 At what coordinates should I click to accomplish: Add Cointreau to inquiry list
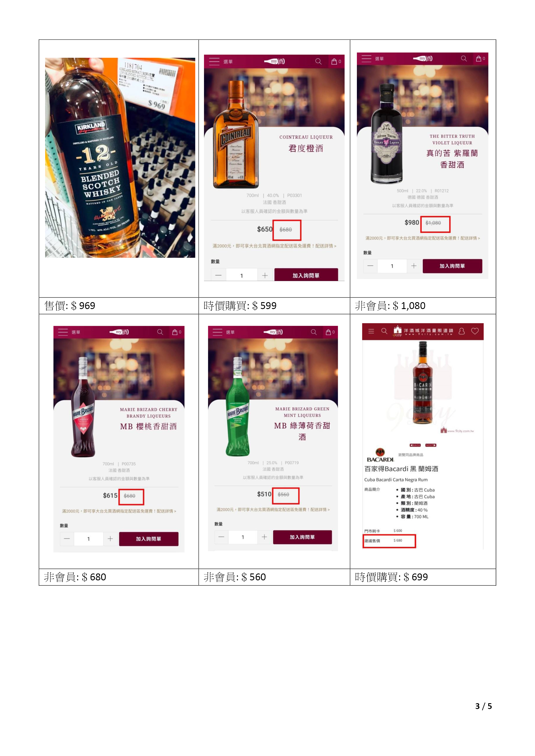306,275
